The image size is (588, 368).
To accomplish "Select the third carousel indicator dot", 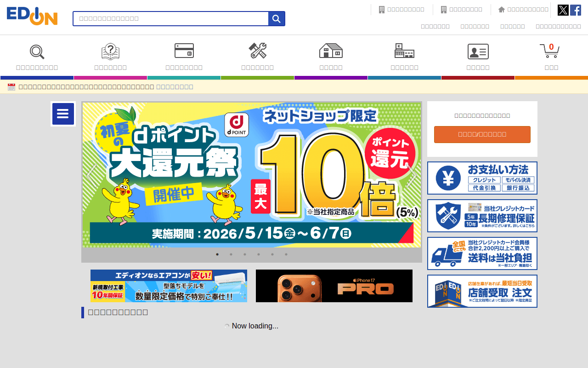I will point(245,254).
